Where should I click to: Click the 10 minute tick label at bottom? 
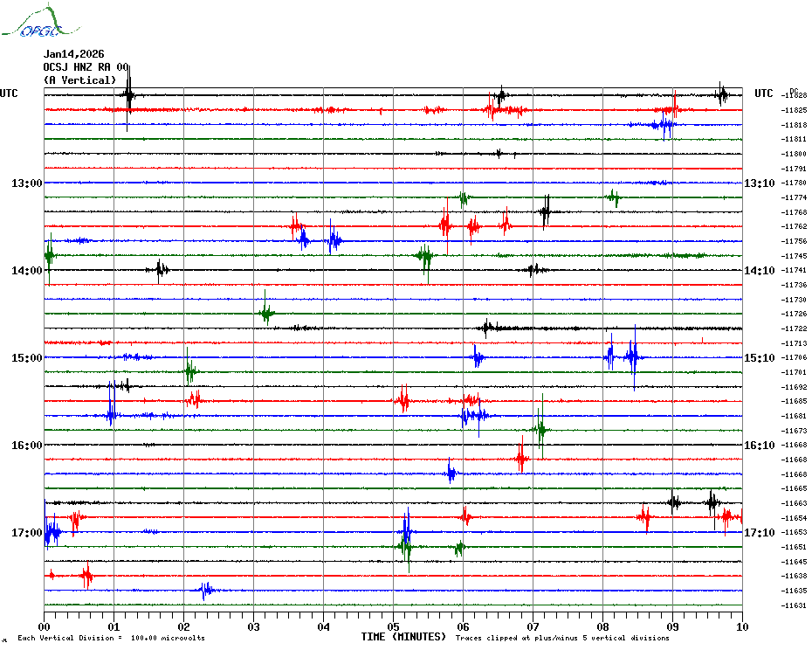(742, 626)
